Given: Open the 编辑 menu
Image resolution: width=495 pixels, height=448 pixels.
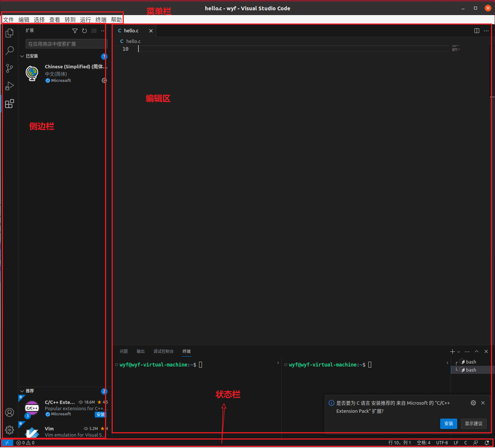Looking at the screenshot, I should pos(24,20).
